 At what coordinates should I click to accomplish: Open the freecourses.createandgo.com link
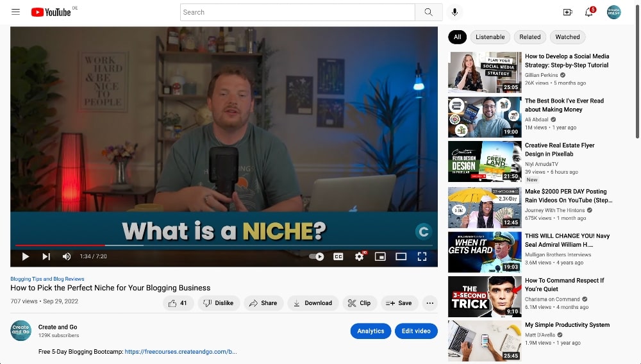[181, 351]
